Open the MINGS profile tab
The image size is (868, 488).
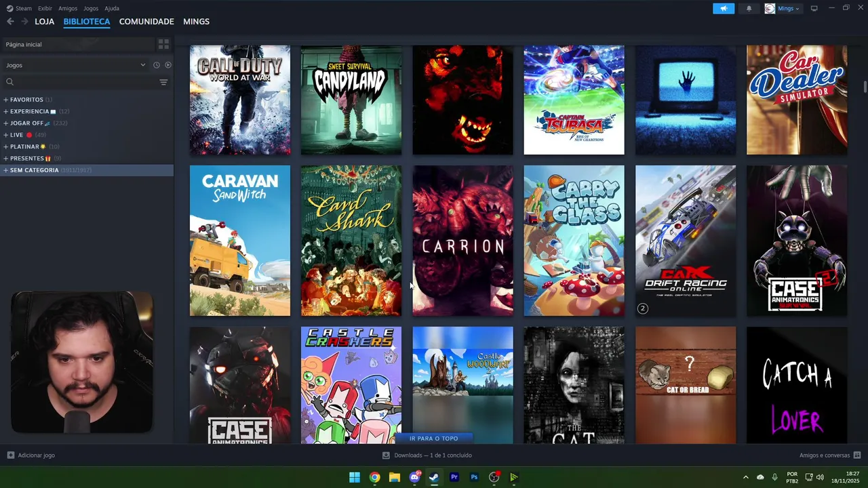point(196,22)
